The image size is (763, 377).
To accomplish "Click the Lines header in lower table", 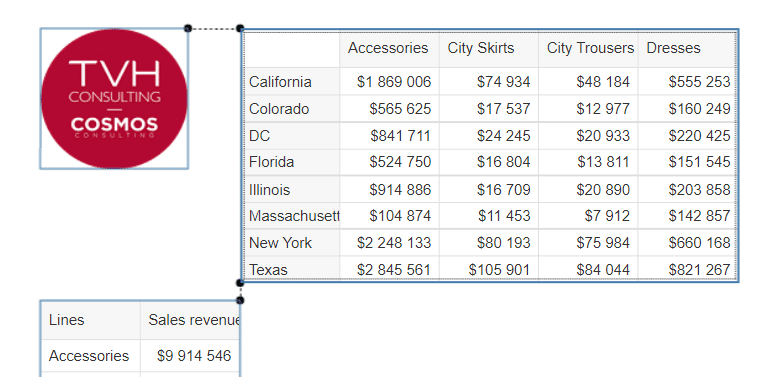I will (91, 320).
